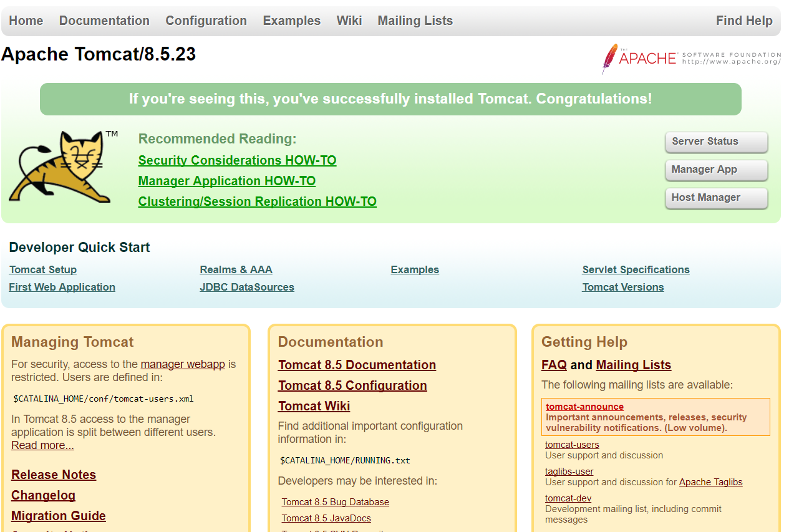The image size is (789, 532).
Task: Open Clustering/Session Replication HOW-TO link
Action: click(x=258, y=201)
